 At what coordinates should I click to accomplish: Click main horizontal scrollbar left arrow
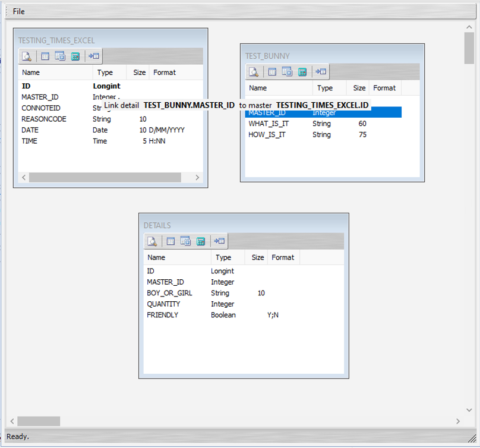tap(12, 421)
